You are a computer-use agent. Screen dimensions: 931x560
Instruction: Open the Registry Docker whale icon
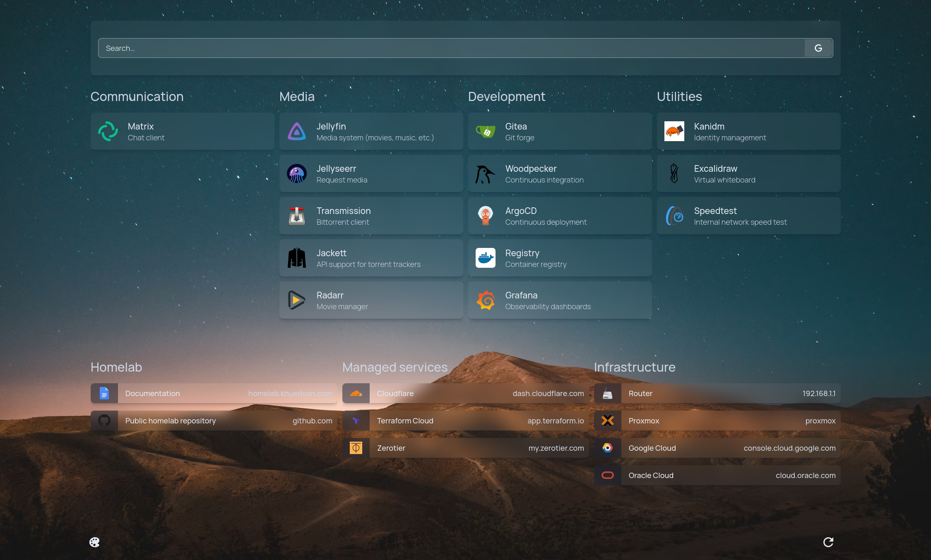coord(486,258)
